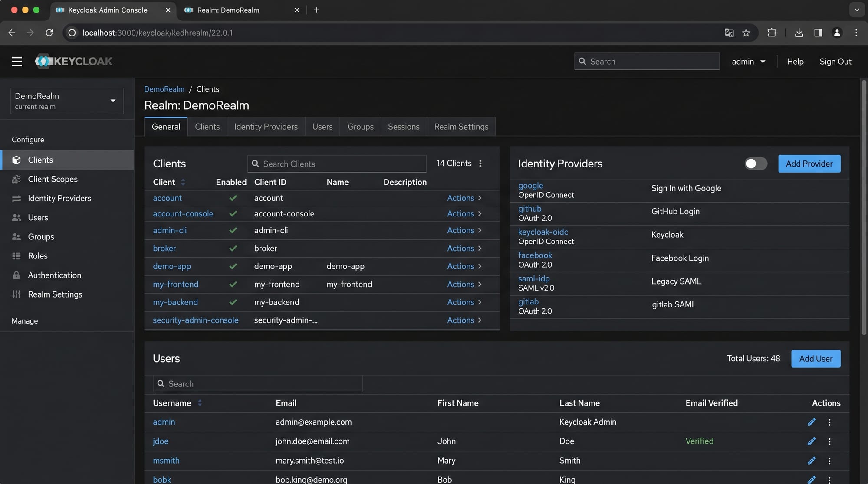This screenshot has height=484, width=868.
Task: Click the Users search input field
Action: [x=257, y=384]
